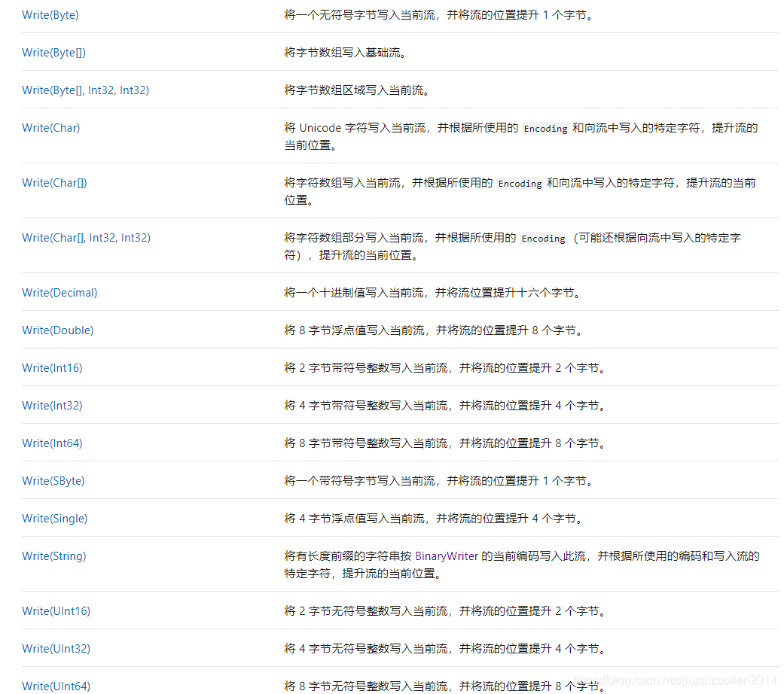The width and height of the screenshot is (784, 694).
Task: Open the Write(Int32) overload page
Action: (52, 405)
